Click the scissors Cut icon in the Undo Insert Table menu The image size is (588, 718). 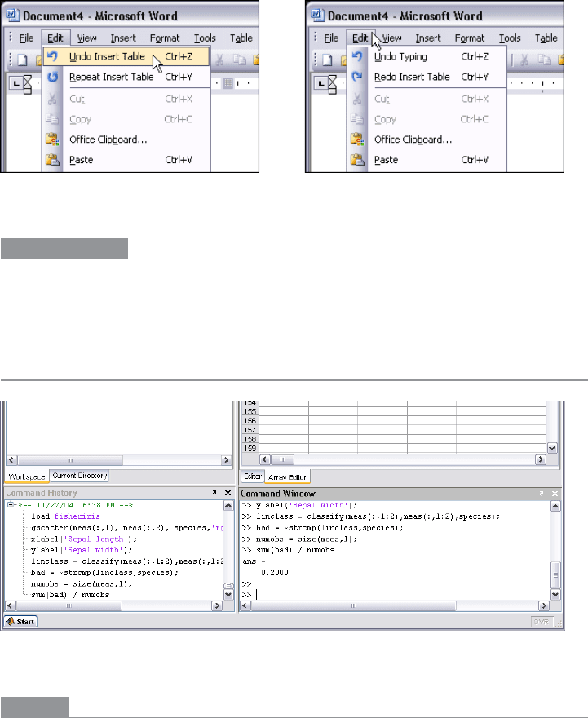(52, 99)
